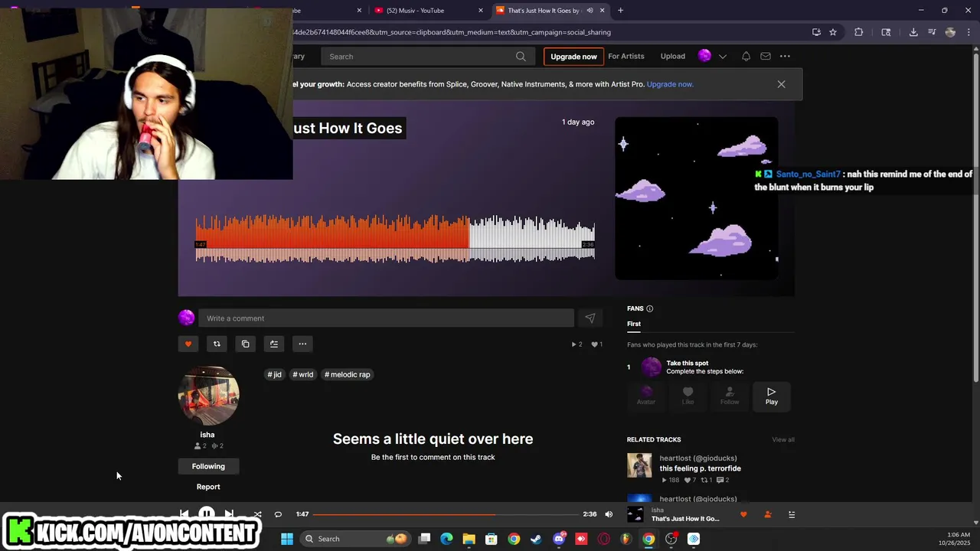Open Discord from the taskbar
The image size is (980, 551).
click(x=560, y=539)
